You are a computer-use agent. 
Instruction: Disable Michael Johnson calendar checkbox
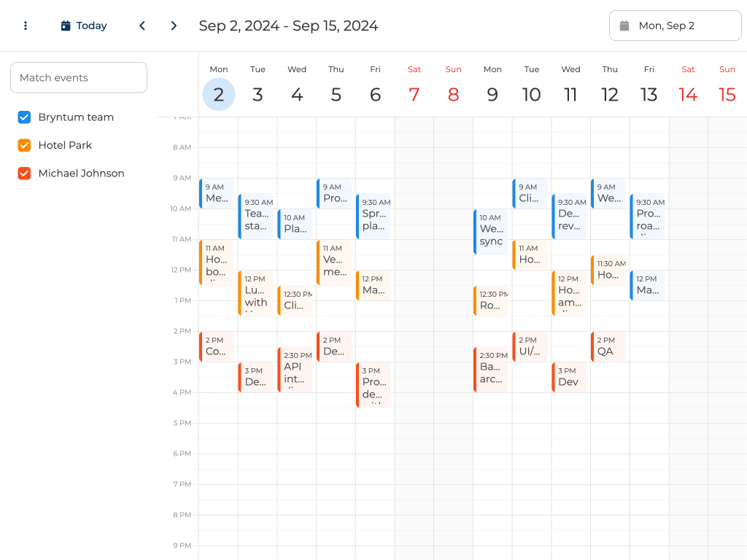click(x=24, y=174)
